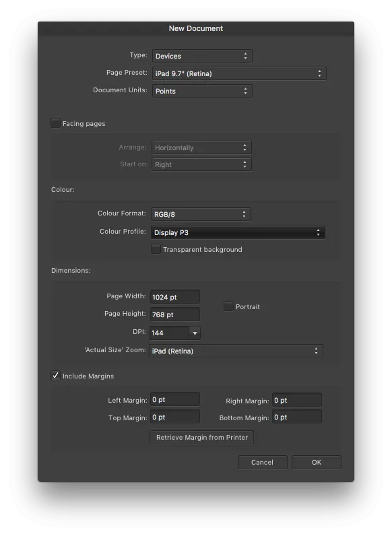
Task: Uncheck the Include Margins checkbox
Action: tap(55, 375)
